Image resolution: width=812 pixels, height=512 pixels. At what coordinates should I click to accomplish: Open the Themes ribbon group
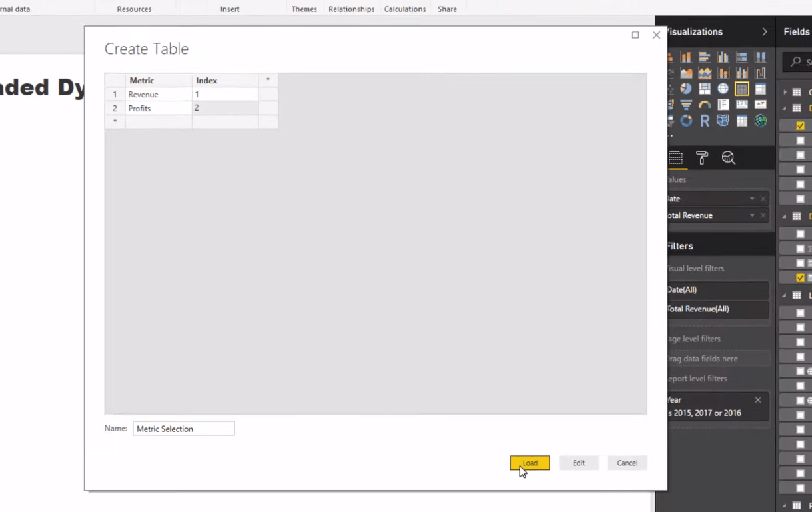[304, 9]
